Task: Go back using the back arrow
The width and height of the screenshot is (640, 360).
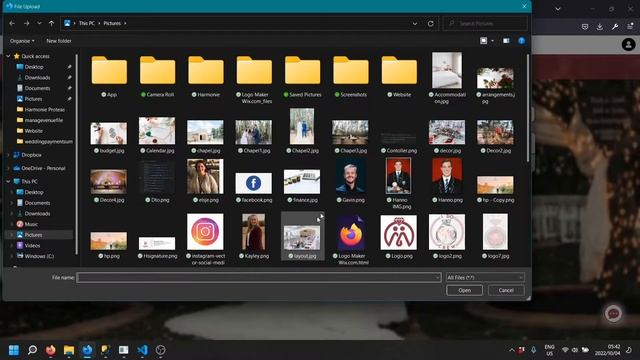Action: tap(12, 24)
